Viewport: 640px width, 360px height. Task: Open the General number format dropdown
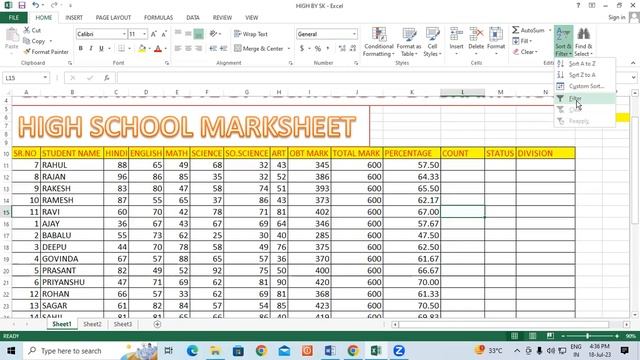pos(354,34)
